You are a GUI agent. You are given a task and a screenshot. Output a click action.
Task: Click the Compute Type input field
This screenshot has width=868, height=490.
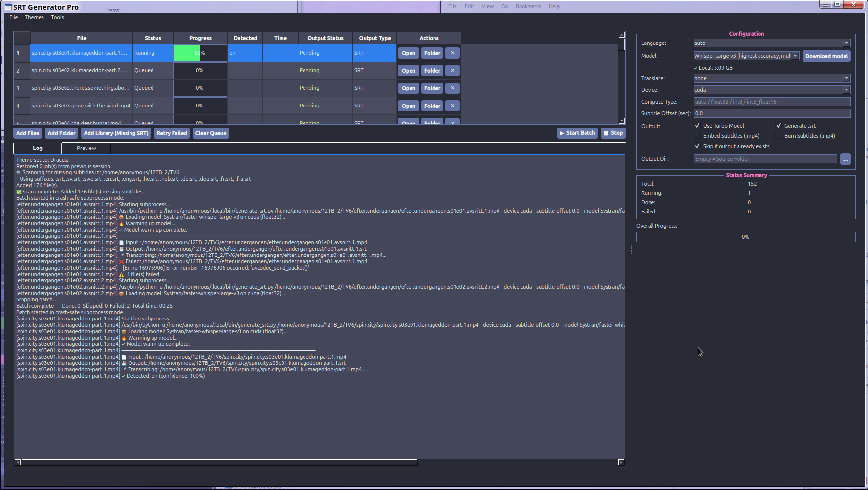click(x=772, y=102)
